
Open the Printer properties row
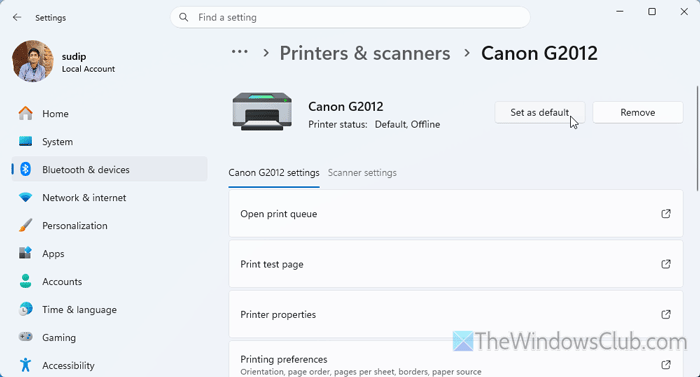456,314
